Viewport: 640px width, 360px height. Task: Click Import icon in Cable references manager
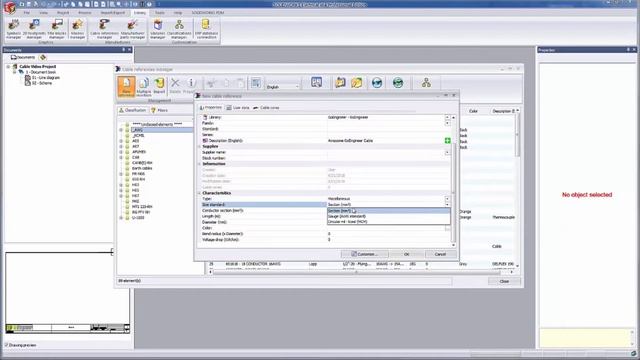(x=159, y=86)
